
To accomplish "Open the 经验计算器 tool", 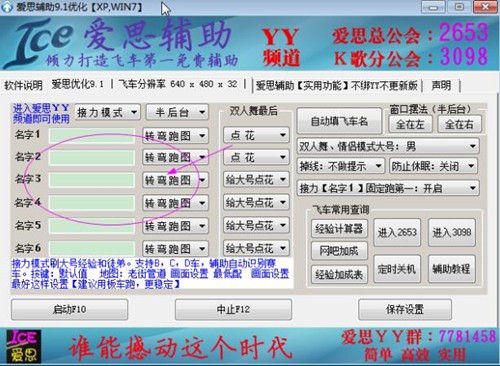I will (339, 229).
